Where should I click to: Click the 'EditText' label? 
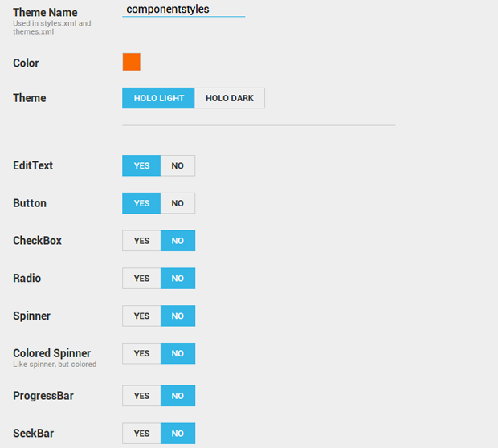(33, 165)
